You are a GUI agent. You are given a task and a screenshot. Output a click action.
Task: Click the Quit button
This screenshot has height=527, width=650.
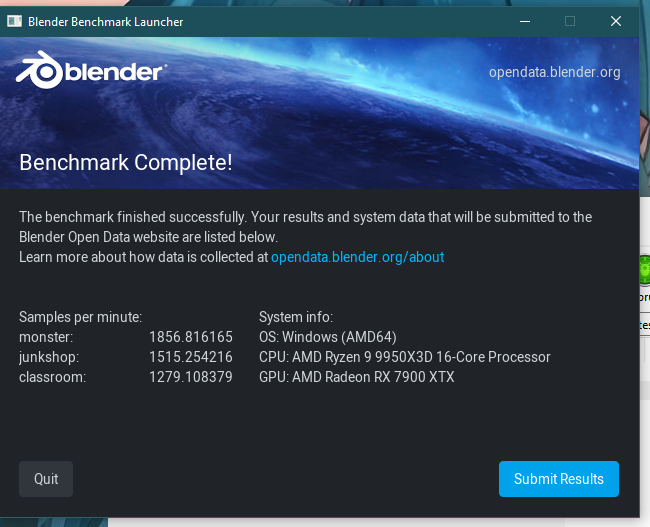[46, 479]
